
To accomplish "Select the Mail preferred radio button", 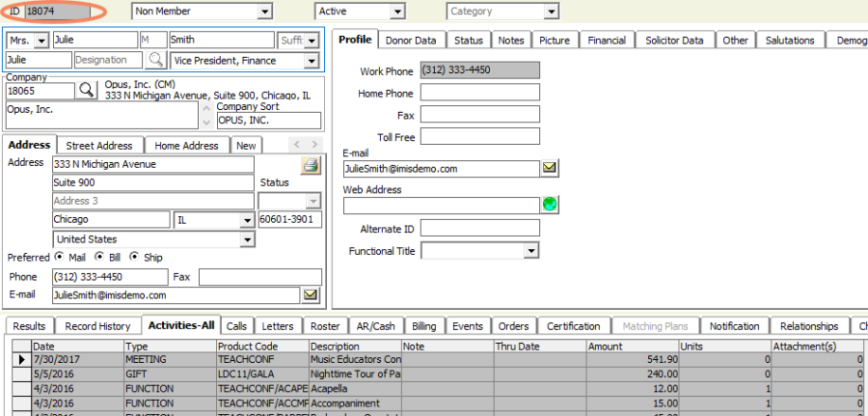I will [x=60, y=258].
